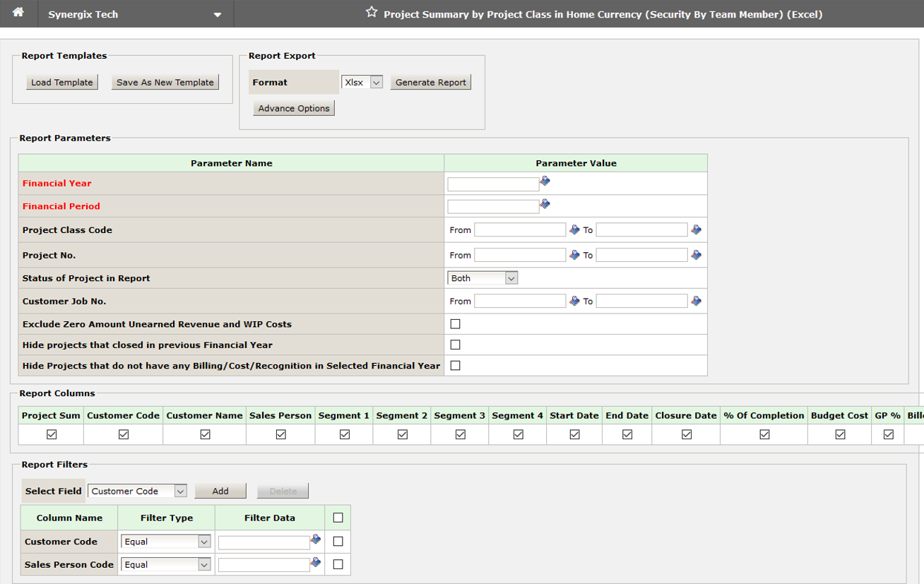Click the Home icon in the top bar
This screenshot has height=584, width=924.
click(x=18, y=13)
